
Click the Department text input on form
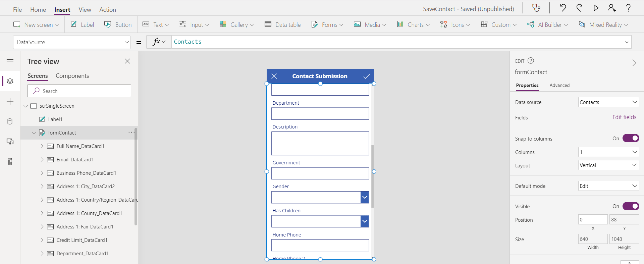click(x=320, y=114)
